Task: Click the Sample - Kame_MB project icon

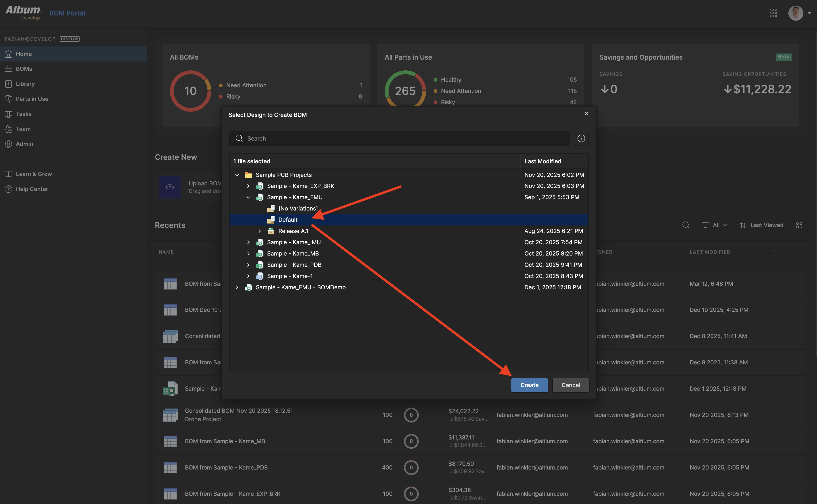Action: [259, 254]
